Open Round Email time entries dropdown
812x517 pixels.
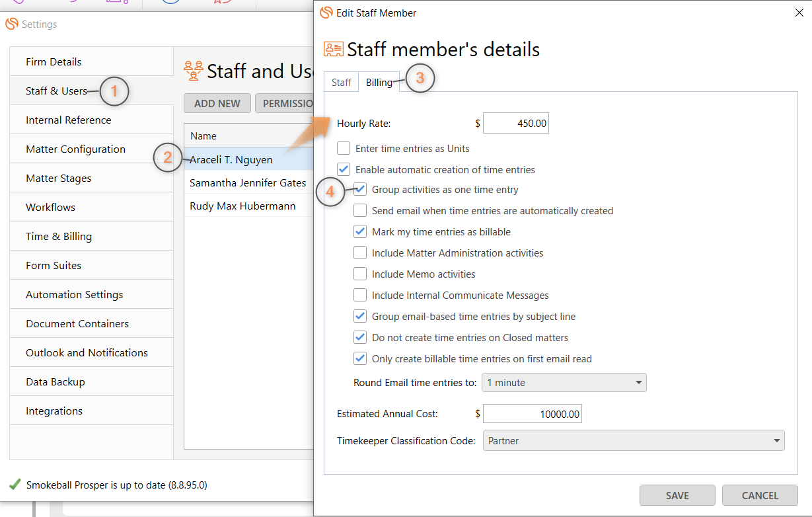564,383
